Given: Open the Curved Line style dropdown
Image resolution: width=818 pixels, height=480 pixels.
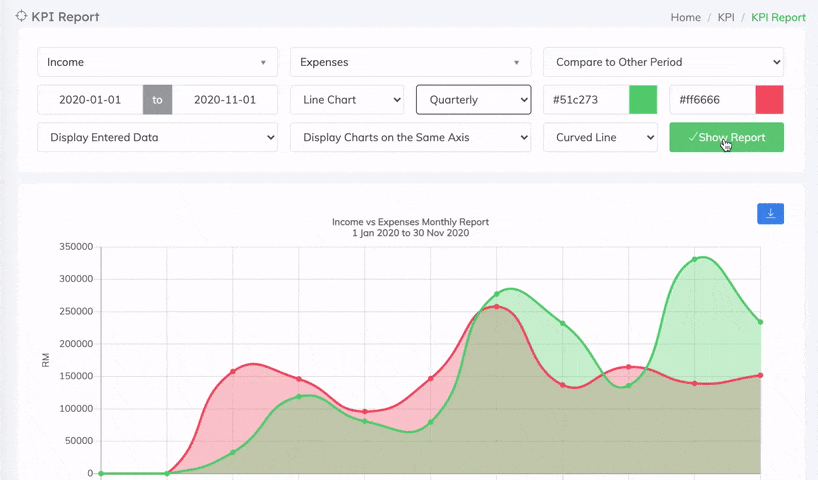Looking at the screenshot, I should (600, 137).
